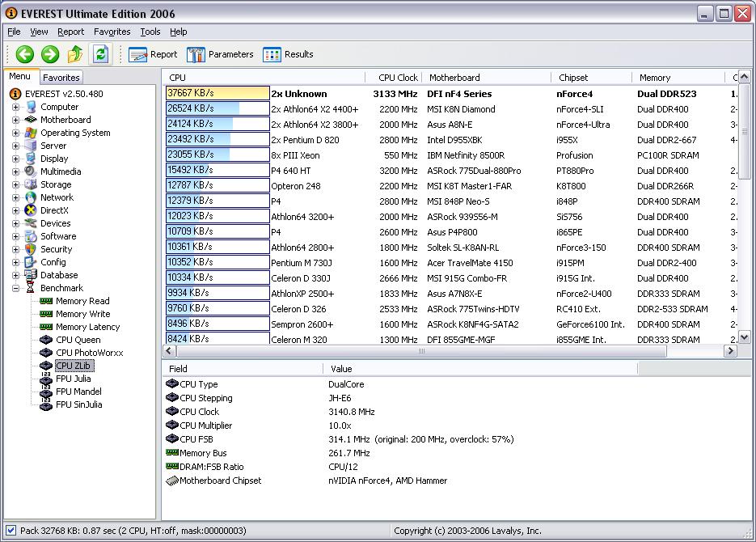Viewport: 756px width, 542px height.
Task: Expand the Network node
Action: [16, 197]
